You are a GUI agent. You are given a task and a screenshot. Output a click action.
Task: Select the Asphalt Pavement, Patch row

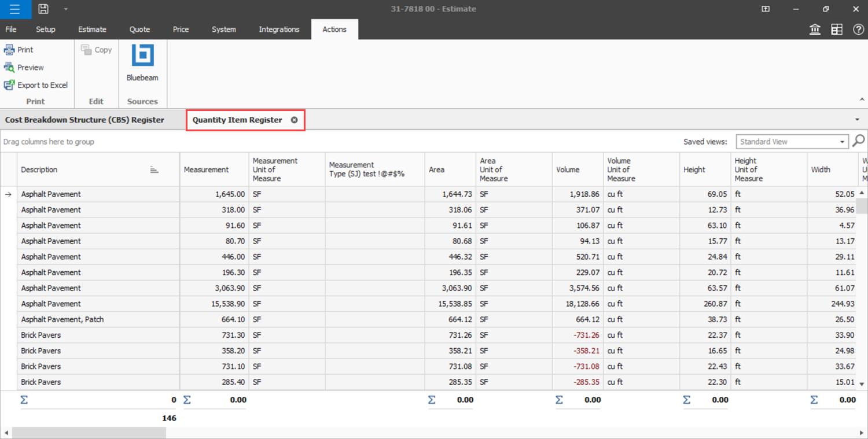62,319
